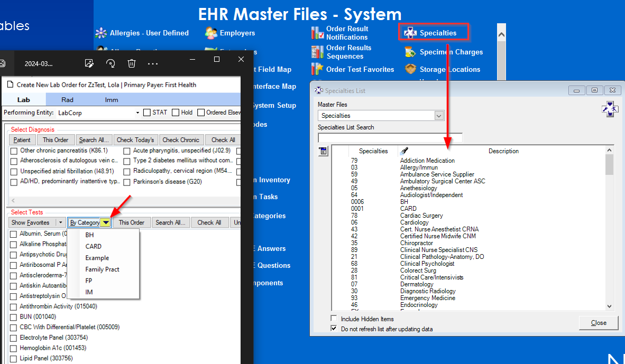Click This Order in Select Tests

point(132,222)
